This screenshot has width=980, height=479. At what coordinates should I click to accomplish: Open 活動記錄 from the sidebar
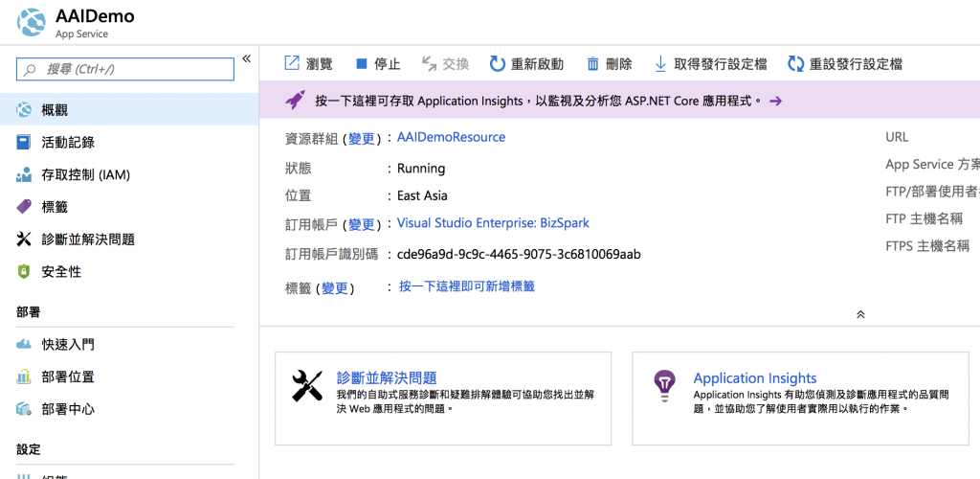[x=129, y=143]
